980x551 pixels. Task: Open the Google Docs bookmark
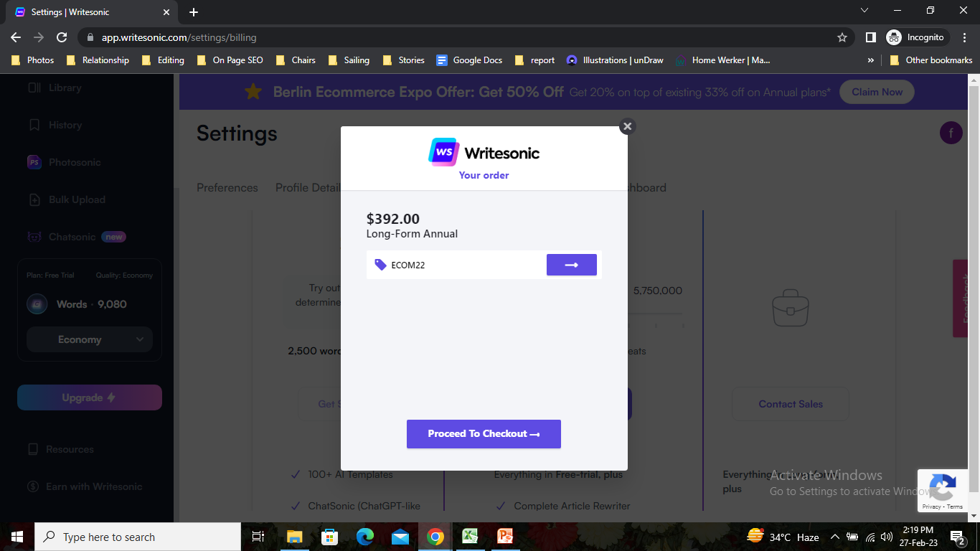(x=470, y=60)
